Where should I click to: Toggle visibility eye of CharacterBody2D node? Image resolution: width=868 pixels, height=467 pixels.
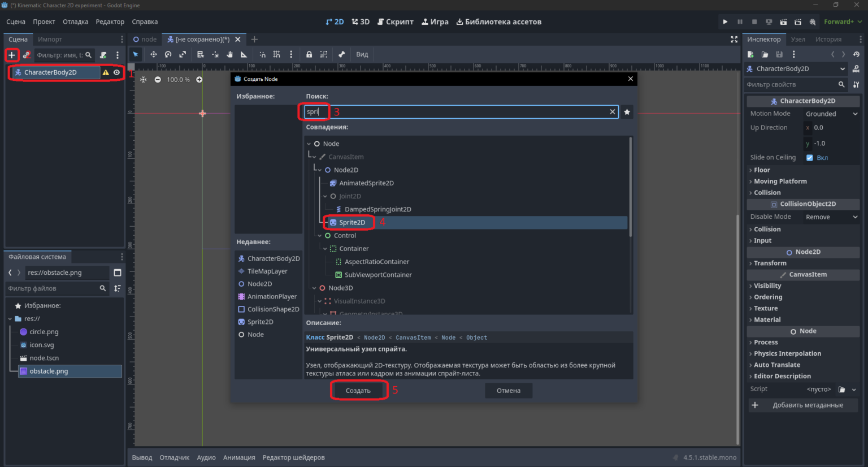coord(117,72)
